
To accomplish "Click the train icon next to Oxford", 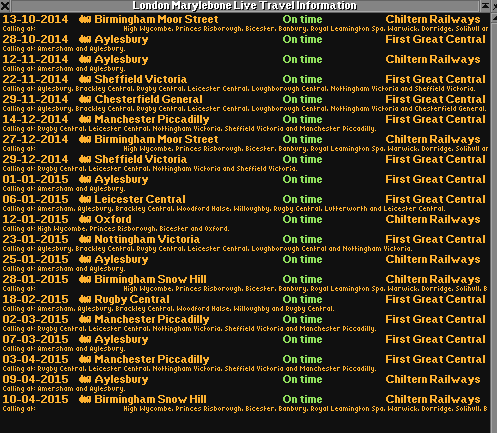I will coord(85,220).
